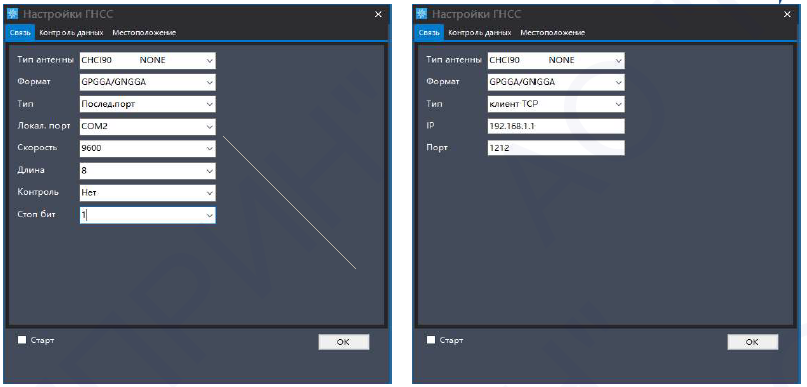Click OK button in left window
Image resolution: width=807 pixels, height=387 pixels.
coord(343,342)
